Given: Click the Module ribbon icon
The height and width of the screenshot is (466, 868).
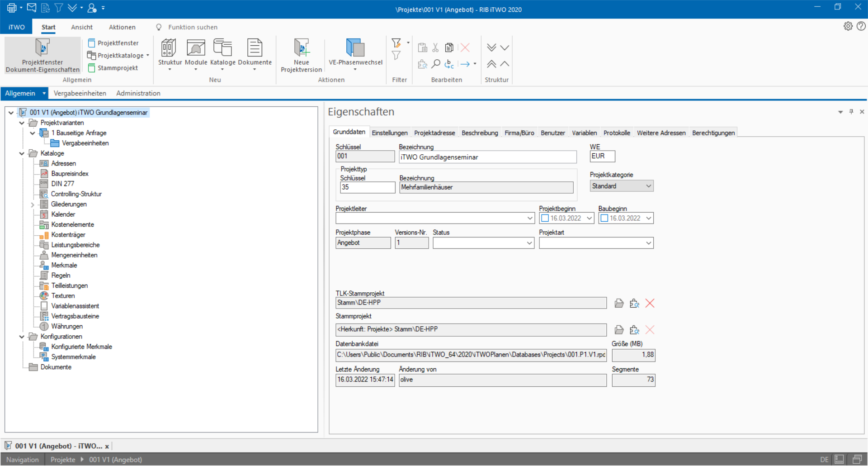Looking at the screenshot, I should [196, 48].
